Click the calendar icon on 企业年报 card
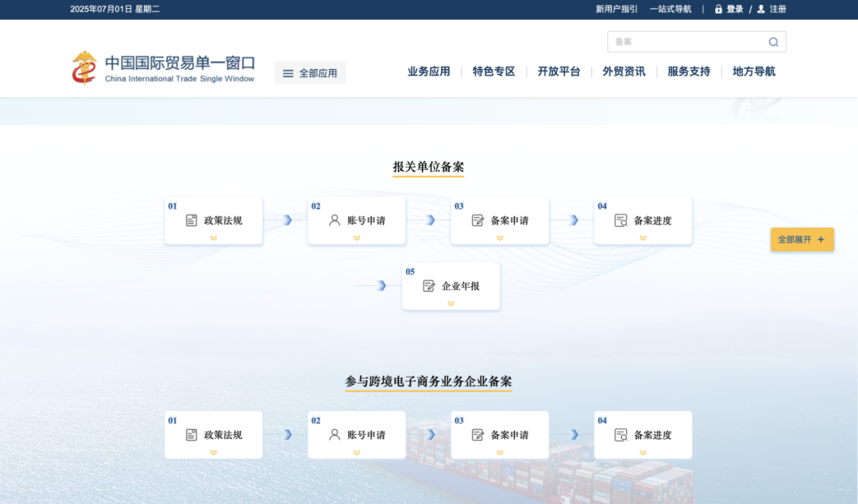Viewport: 858px width, 504px height. 429,286
